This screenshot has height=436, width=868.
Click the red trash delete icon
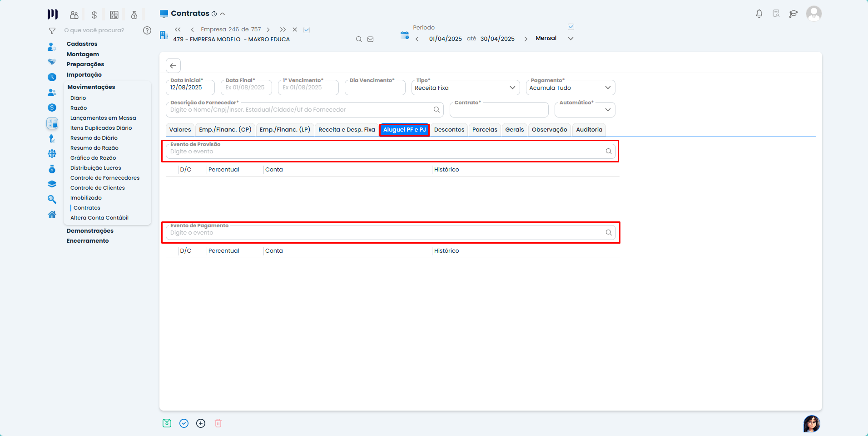[218, 423]
